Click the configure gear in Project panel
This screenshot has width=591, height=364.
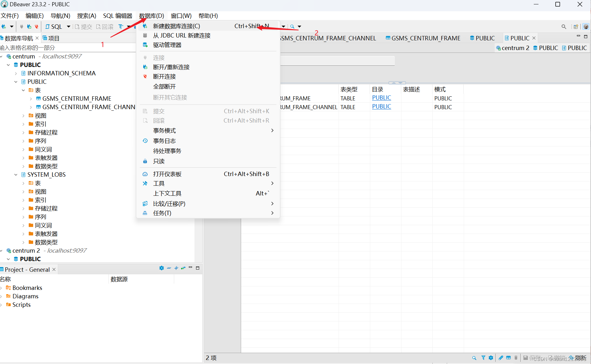pyautogui.click(x=161, y=268)
